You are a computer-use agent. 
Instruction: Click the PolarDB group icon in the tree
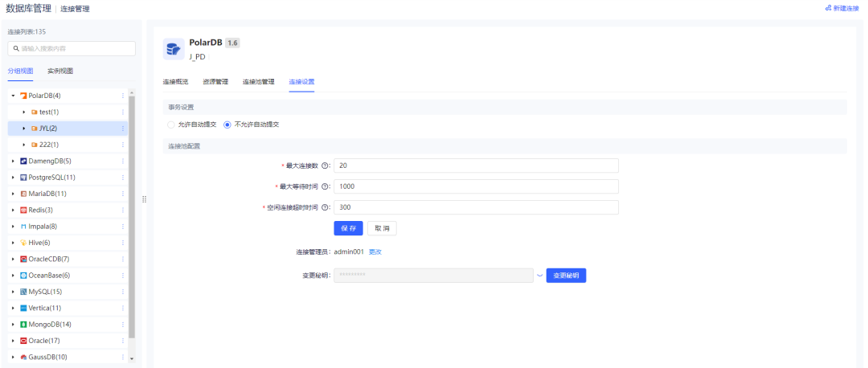pyautogui.click(x=23, y=96)
